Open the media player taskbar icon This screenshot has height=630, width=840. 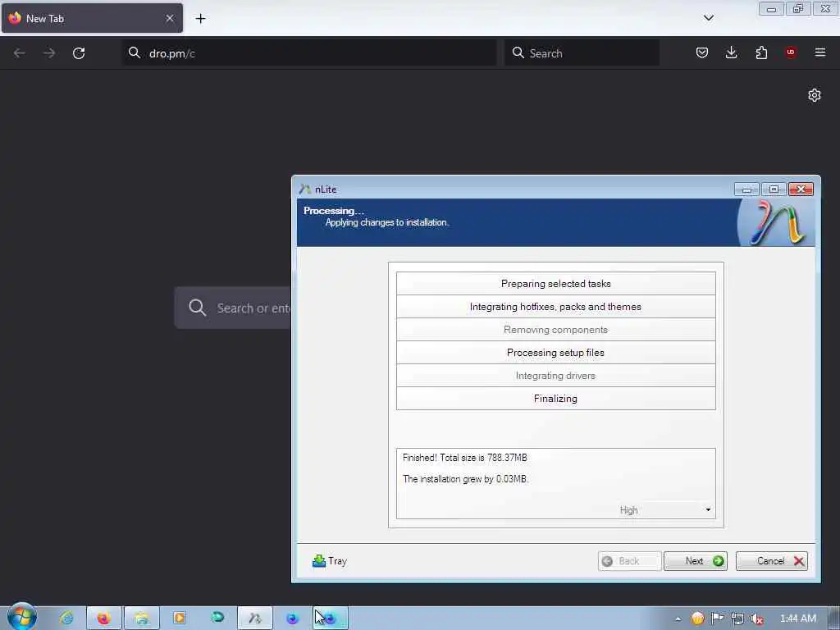180,619
